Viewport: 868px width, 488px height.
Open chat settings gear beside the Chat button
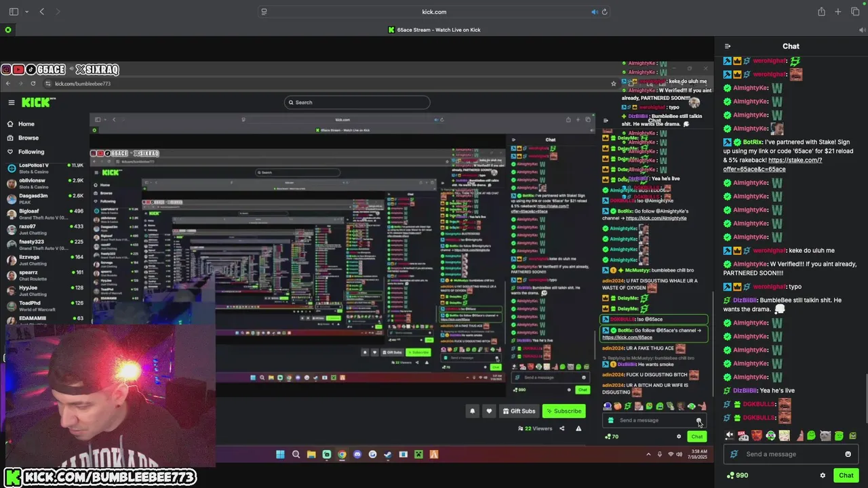(x=823, y=475)
